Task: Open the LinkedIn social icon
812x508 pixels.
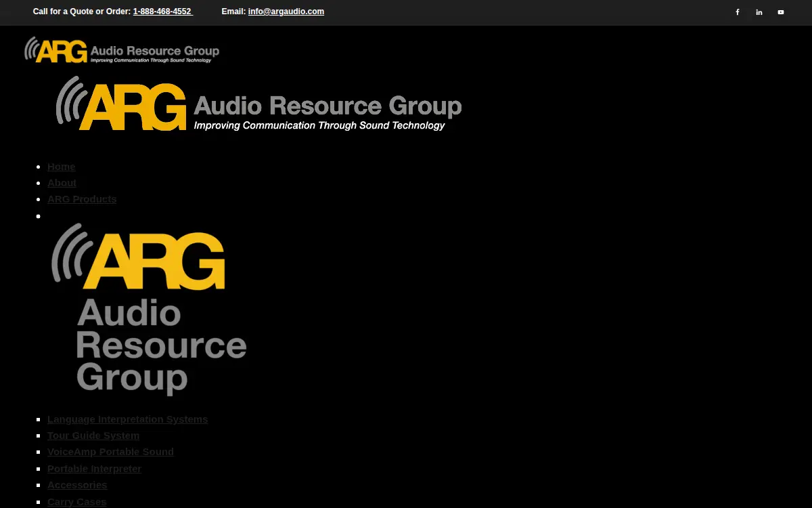Action: point(759,12)
